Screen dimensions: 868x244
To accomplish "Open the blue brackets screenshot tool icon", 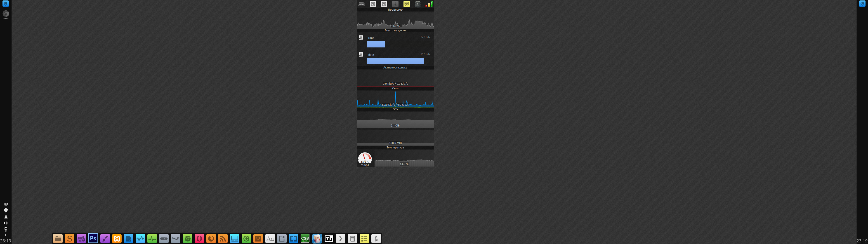I will [293, 239].
